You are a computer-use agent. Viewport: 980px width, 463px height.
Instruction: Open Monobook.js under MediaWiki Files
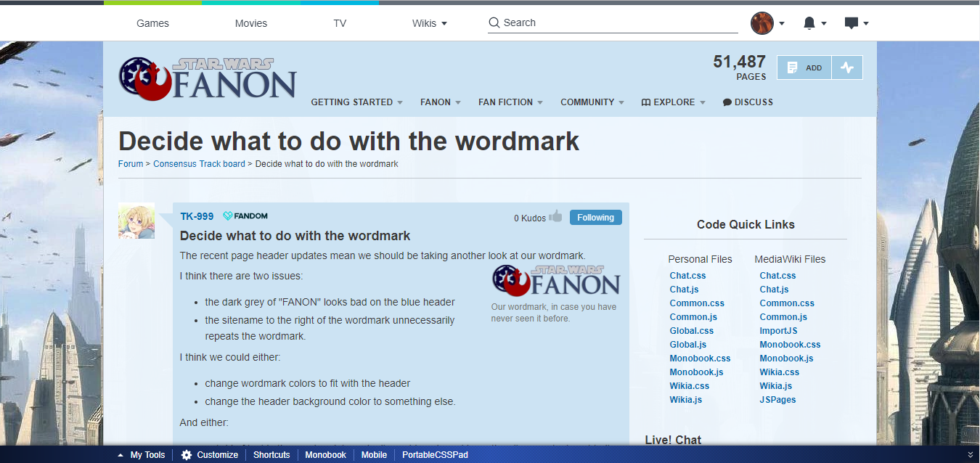pyautogui.click(x=786, y=358)
